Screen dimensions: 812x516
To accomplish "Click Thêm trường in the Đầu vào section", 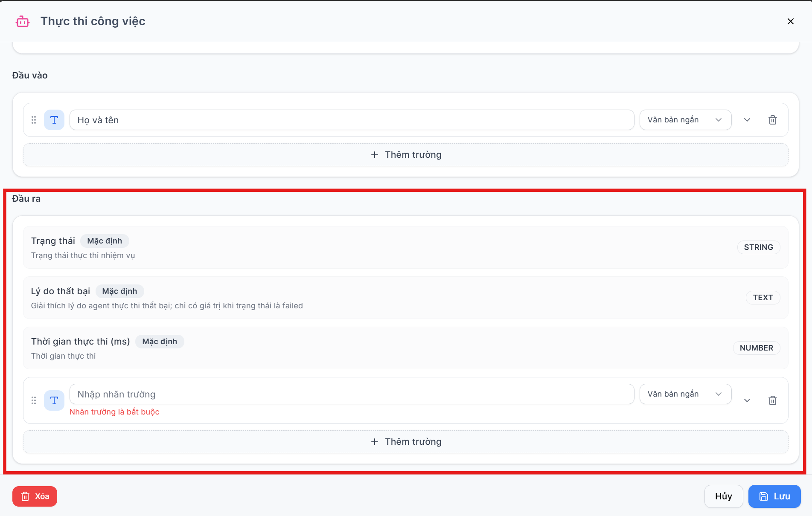I will point(406,155).
